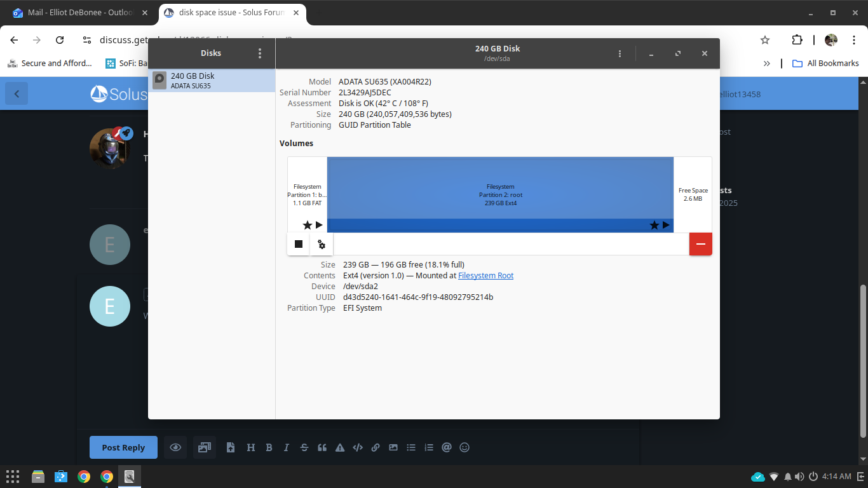
Task: Insert code block in reply editor
Action: pos(358,447)
